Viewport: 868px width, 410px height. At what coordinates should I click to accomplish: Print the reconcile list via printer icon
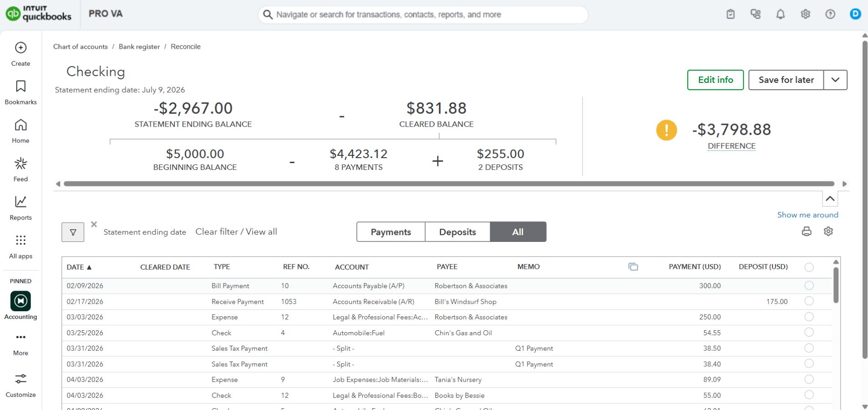click(807, 231)
